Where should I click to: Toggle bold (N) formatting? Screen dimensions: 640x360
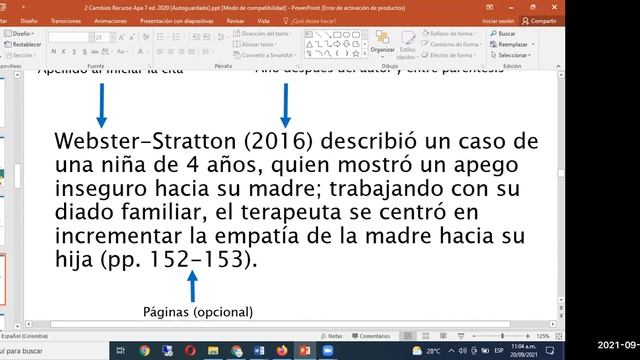click(x=54, y=52)
